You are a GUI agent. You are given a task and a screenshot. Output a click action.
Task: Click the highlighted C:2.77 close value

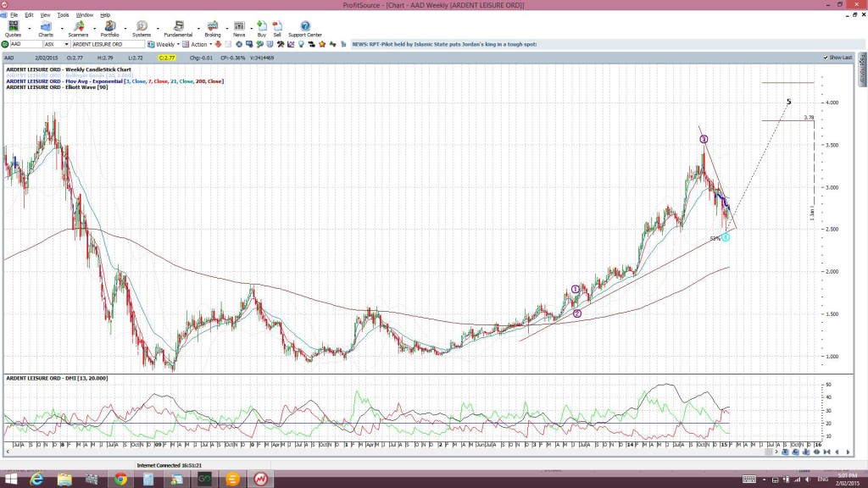tap(167, 58)
